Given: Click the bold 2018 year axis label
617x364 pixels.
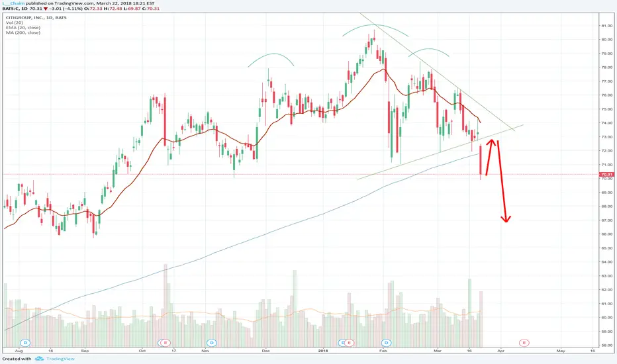Looking at the screenshot, I should [x=323, y=351].
